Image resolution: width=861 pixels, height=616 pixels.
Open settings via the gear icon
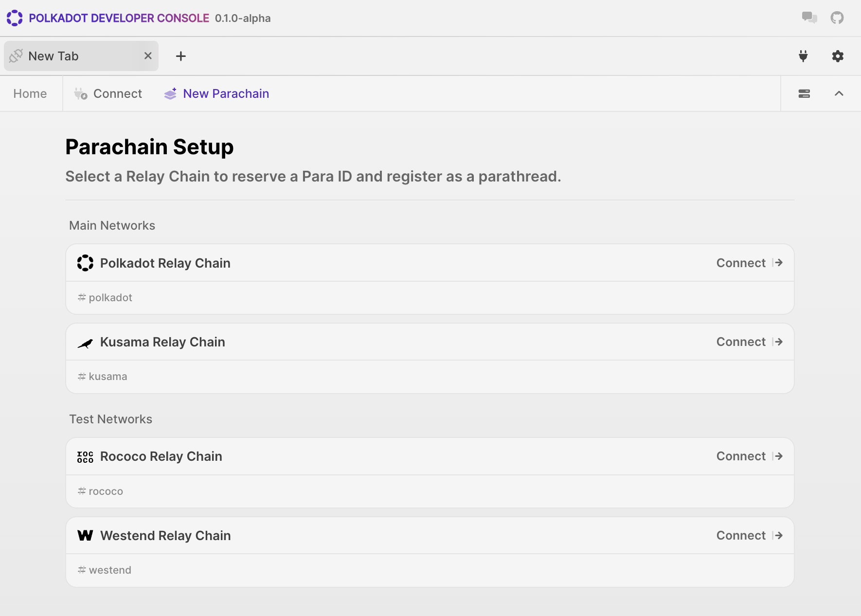[838, 56]
